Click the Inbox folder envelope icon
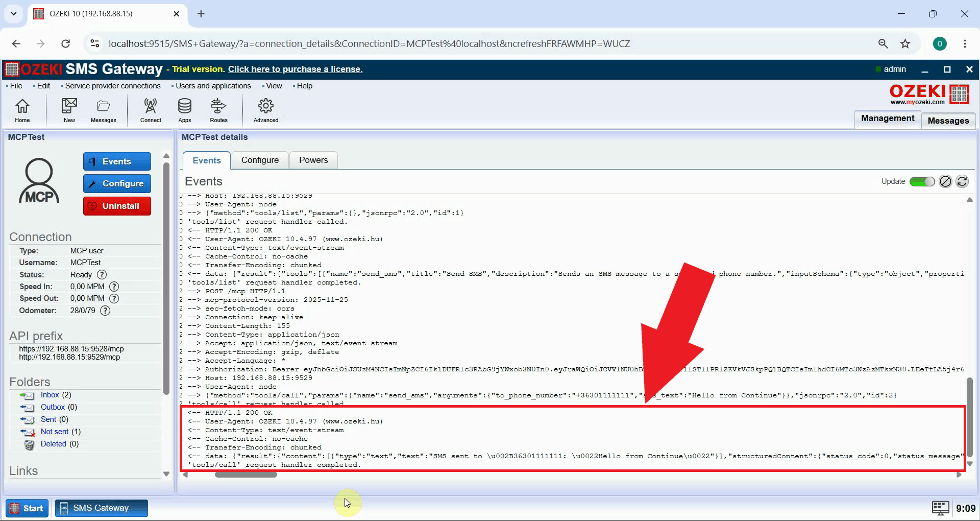The height and width of the screenshot is (521, 980). [x=27, y=395]
